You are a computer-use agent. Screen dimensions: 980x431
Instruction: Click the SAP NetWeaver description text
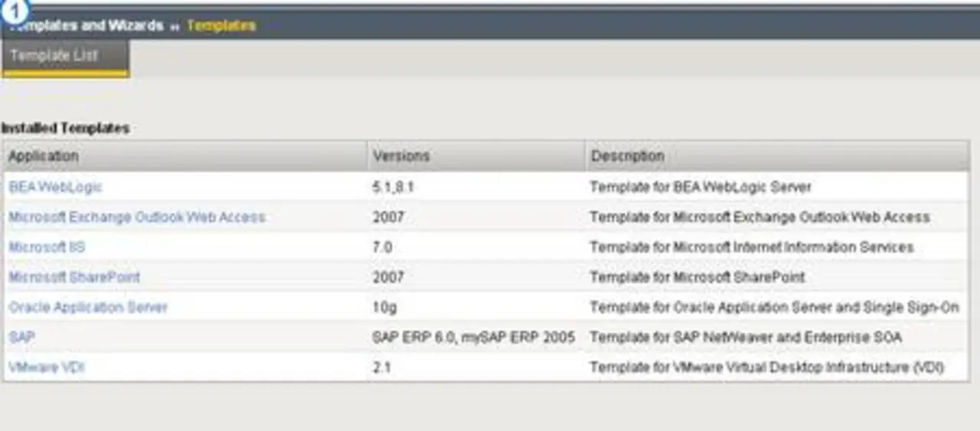coord(745,338)
